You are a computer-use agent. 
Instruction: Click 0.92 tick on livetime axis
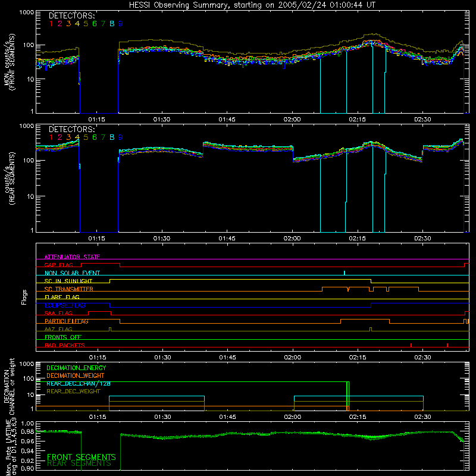[28, 459]
